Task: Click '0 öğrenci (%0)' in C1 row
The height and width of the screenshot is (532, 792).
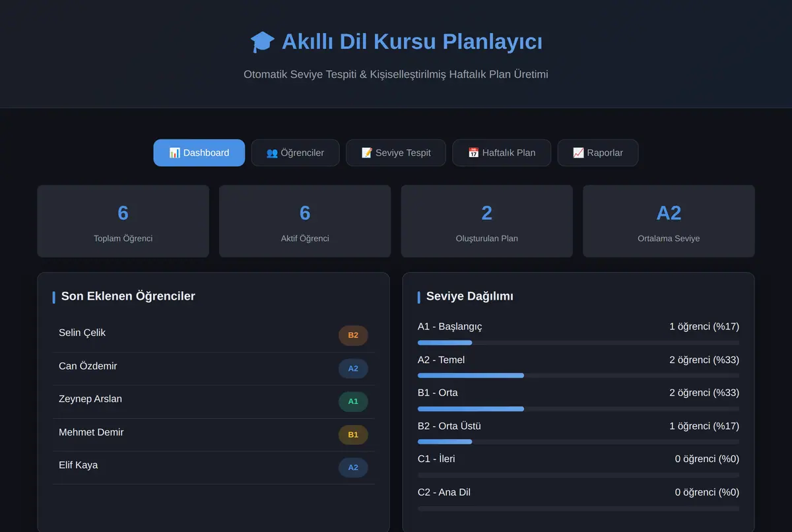Action: click(x=707, y=459)
